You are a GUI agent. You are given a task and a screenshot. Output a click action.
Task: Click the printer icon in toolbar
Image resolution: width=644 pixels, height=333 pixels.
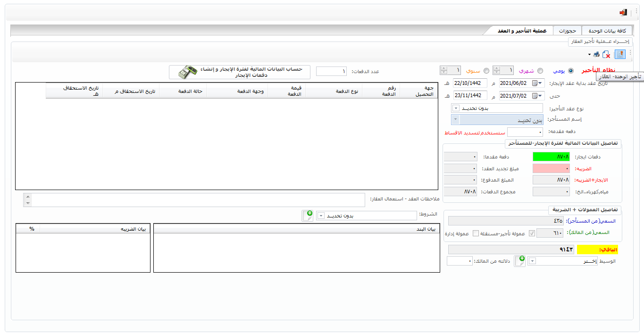[x=596, y=55]
